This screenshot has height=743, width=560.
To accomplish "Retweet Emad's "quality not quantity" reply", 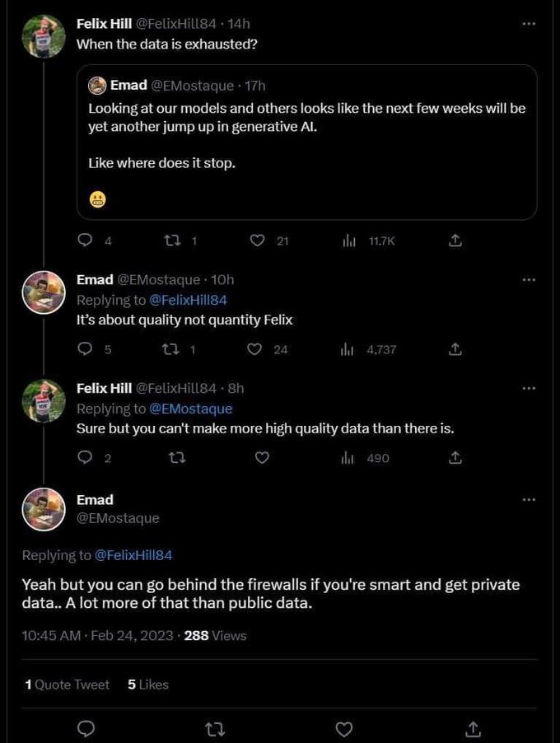I will 174,349.
